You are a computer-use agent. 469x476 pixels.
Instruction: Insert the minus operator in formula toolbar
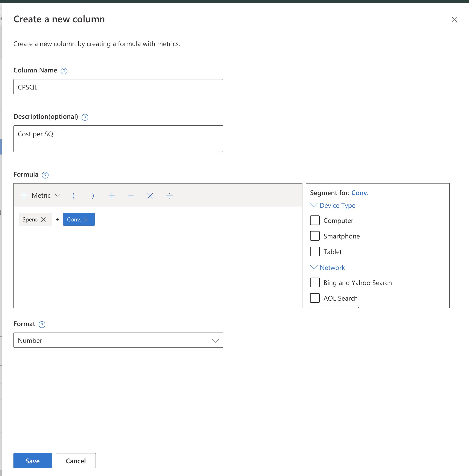tap(131, 196)
